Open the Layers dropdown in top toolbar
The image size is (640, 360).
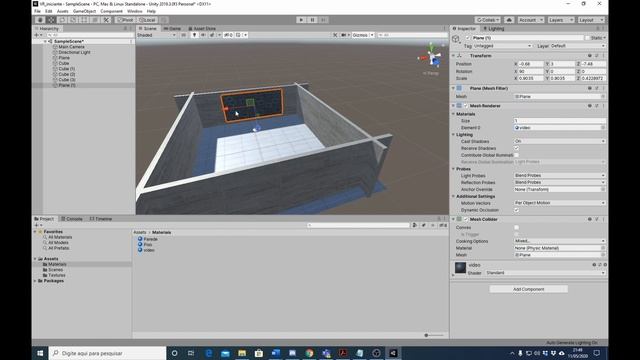(561, 20)
